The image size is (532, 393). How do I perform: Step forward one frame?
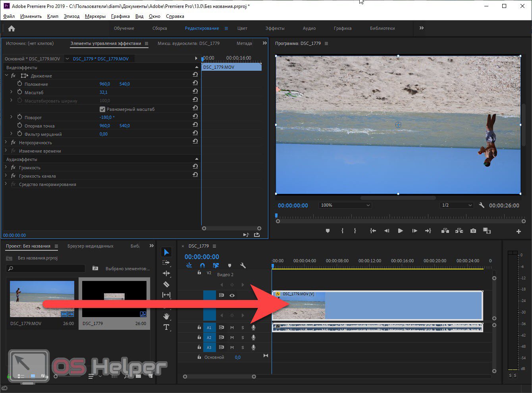click(414, 231)
